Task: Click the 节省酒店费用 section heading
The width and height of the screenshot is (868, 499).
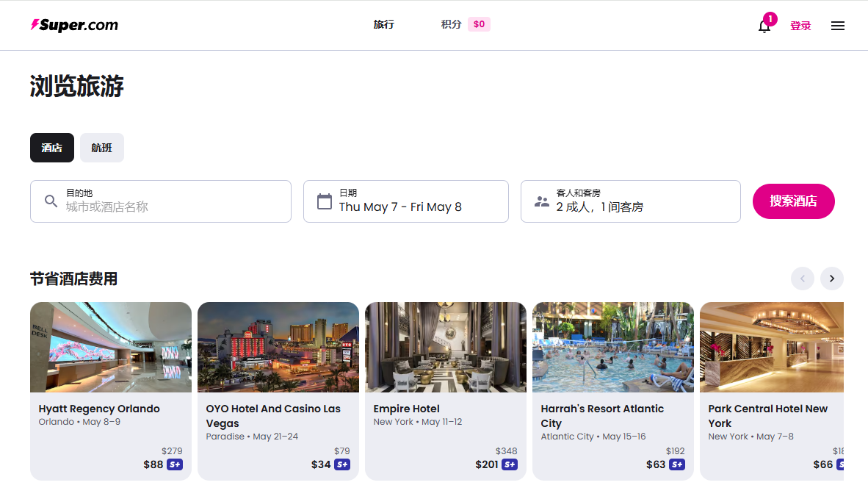Action: 73,279
